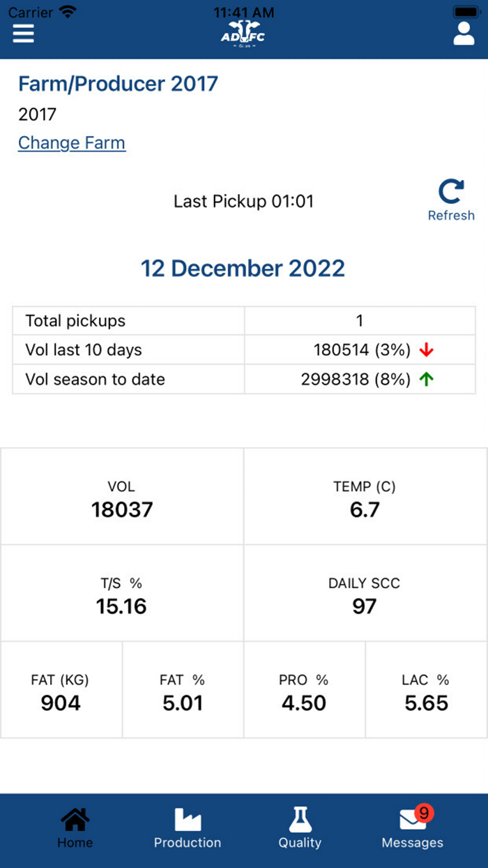Screen dimensions: 488x868
Task: Select the 12 December 2022 date heading
Action: [x=243, y=269]
